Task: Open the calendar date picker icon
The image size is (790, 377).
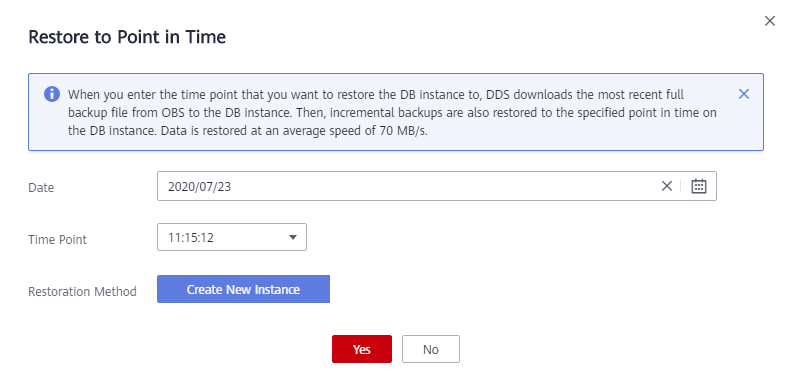Action: point(699,186)
